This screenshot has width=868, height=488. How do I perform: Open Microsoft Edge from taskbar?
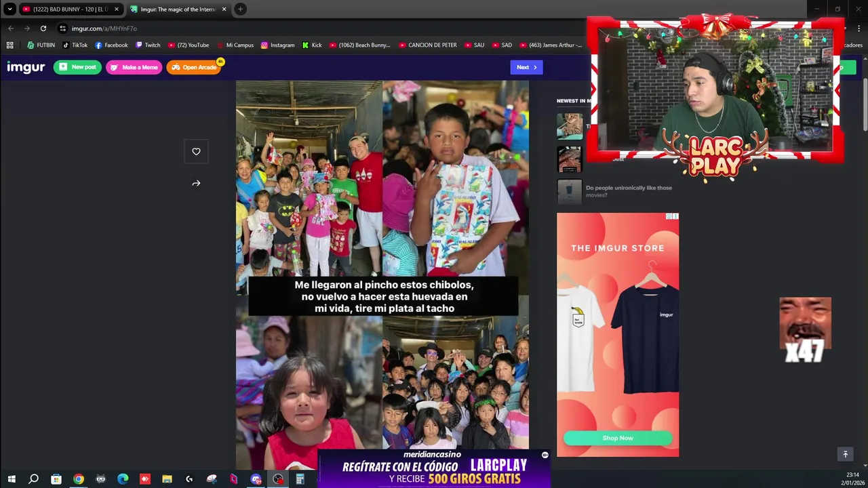pyautogui.click(x=123, y=479)
